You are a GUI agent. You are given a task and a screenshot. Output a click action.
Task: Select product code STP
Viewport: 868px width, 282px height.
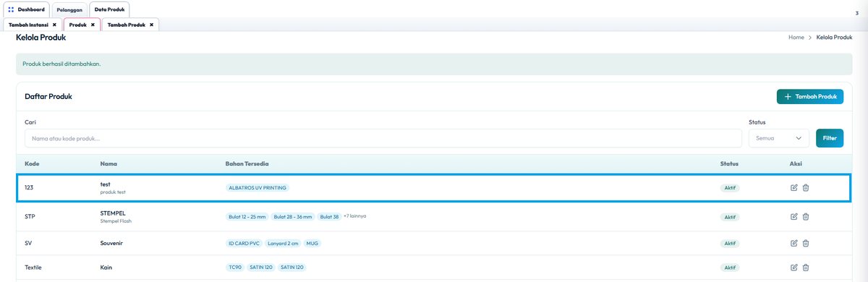point(30,216)
